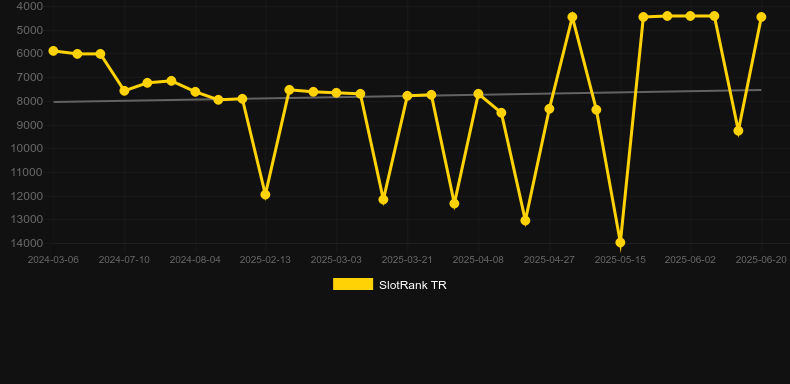
Task: Click the x-axis label 2025-03-21
Action: (x=407, y=260)
